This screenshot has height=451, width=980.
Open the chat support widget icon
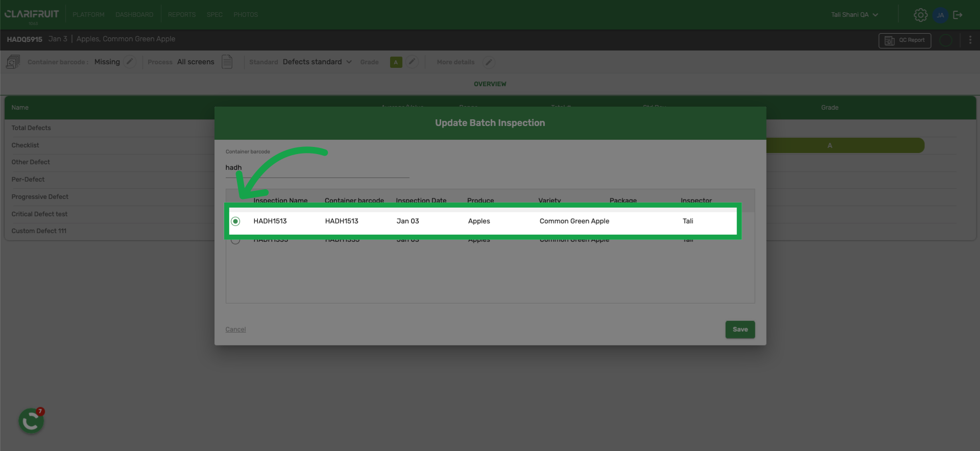pyautogui.click(x=31, y=421)
